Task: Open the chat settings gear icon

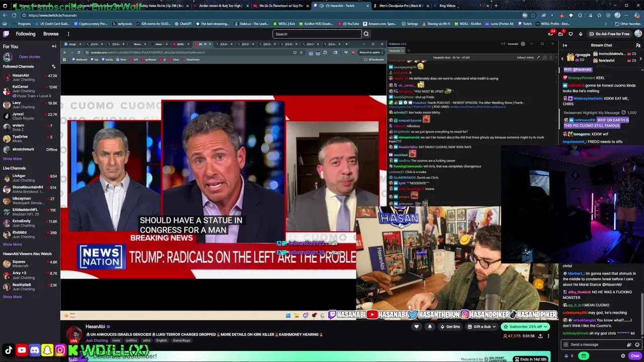Action: coord(623,356)
